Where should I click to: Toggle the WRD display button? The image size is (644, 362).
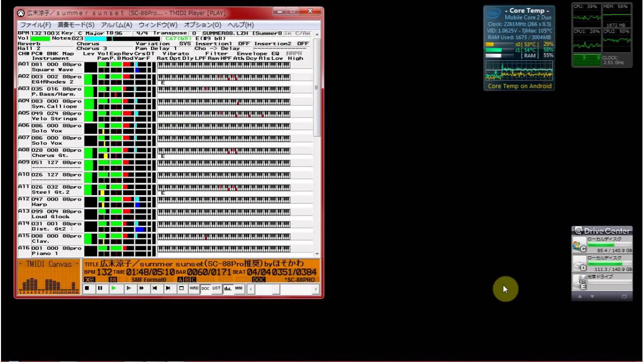tap(194, 289)
